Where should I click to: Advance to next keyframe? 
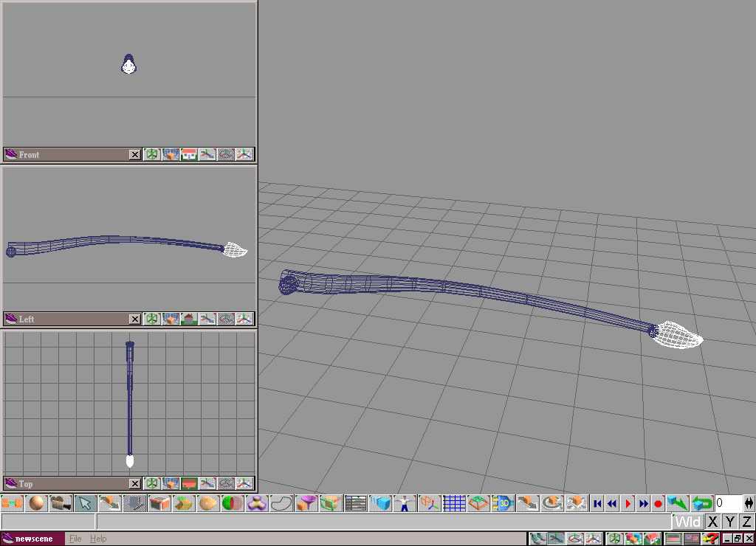[x=643, y=504]
